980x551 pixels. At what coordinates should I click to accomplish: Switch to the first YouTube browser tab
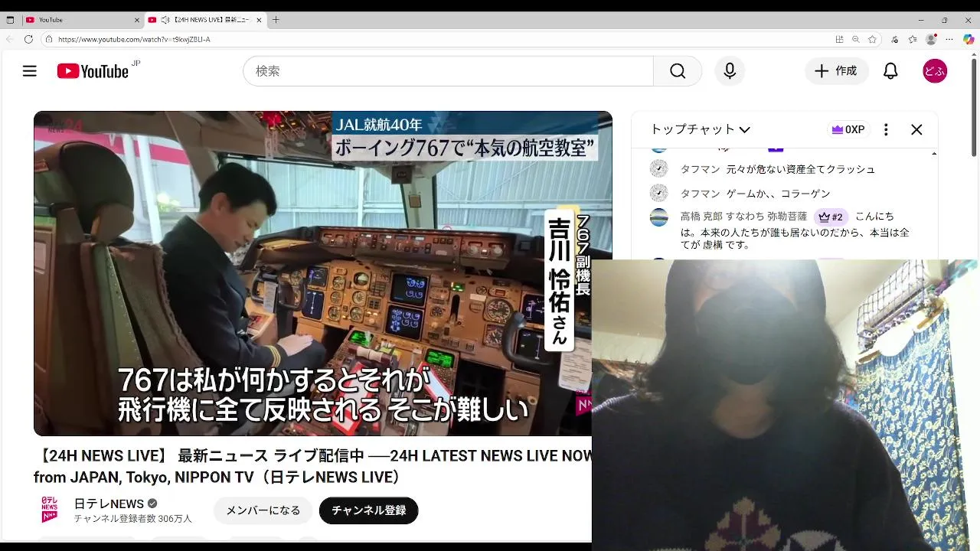[83, 20]
